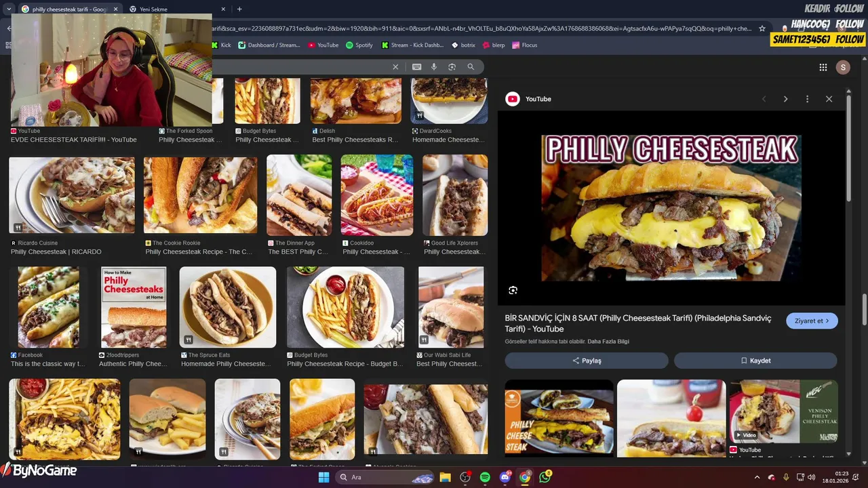Open The Dinner App cheesesteak image
The height and width of the screenshot is (488, 868).
pos(299,195)
